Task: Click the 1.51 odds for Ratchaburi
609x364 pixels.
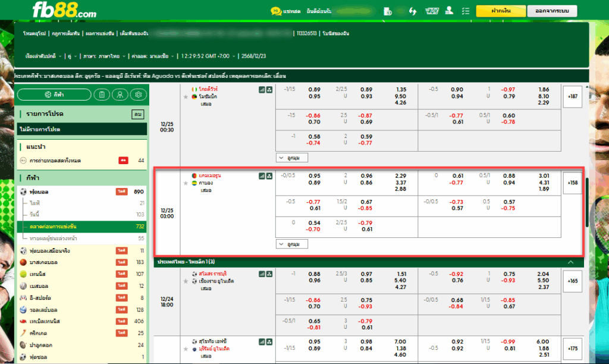Action: (401, 274)
